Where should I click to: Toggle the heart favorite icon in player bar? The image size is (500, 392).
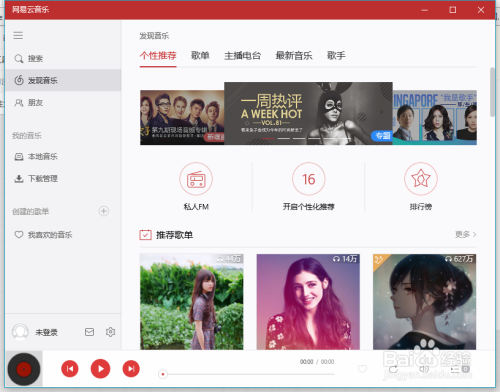point(362,369)
